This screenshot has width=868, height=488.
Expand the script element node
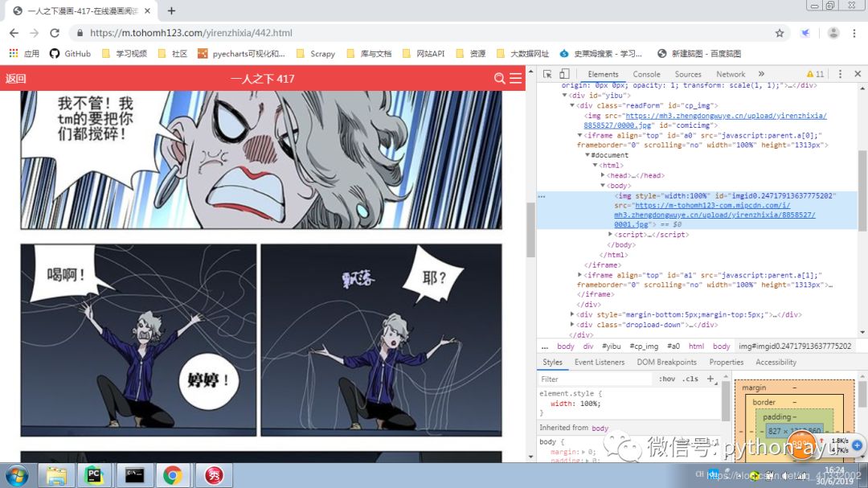[x=611, y=234]
